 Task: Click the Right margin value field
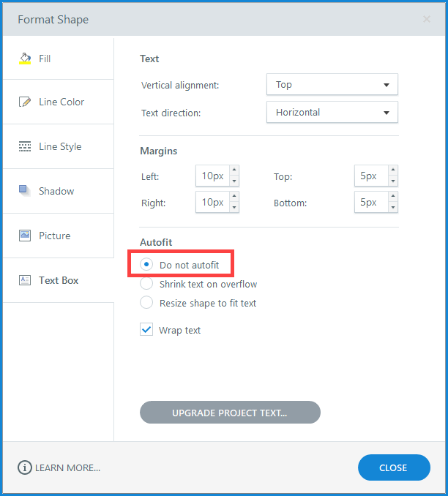pyautogui.click(x=213, y=202)
